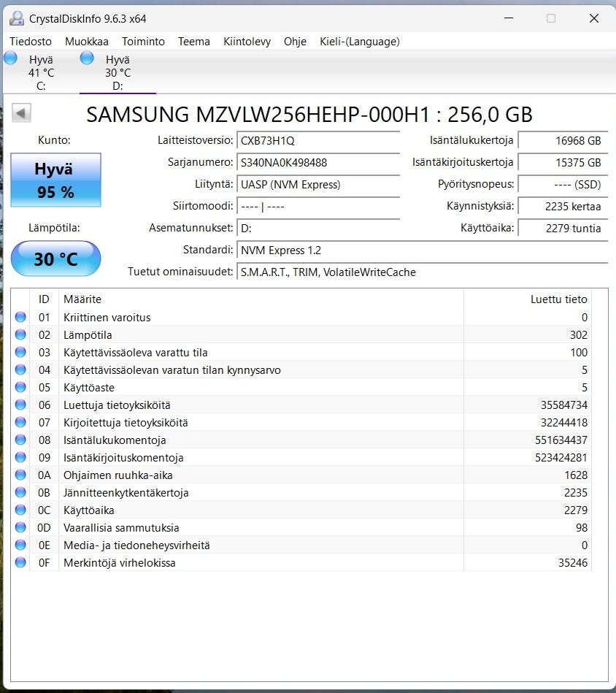Viewport: 616px width, 693px height.
Task: Switch to the D: drive tab at 30 °C
Action: (x=118, y=72)
